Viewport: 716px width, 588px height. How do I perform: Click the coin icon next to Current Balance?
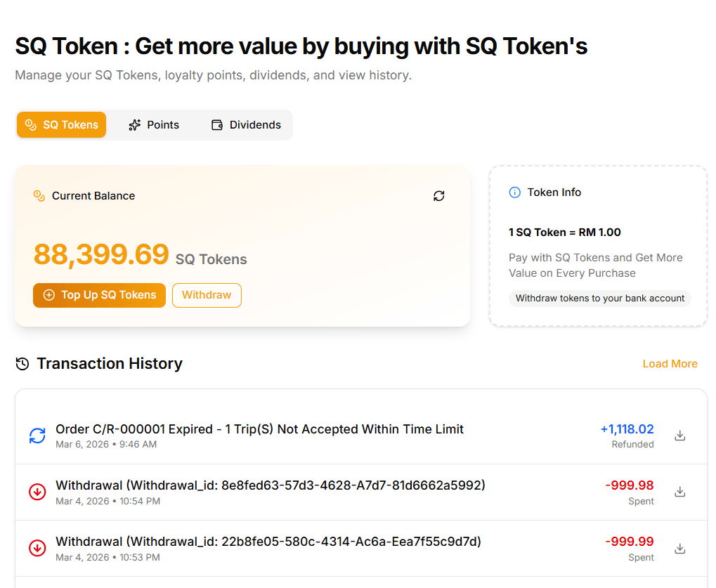point(39,196)
